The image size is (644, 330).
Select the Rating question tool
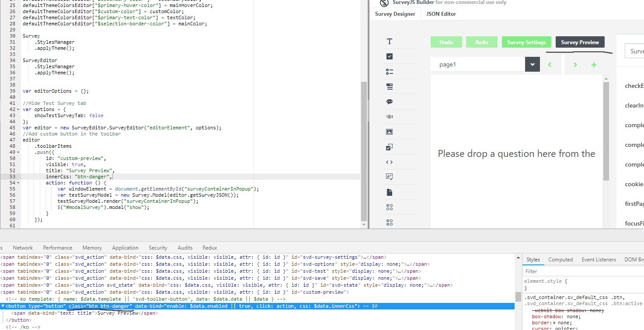pos(389,116)
